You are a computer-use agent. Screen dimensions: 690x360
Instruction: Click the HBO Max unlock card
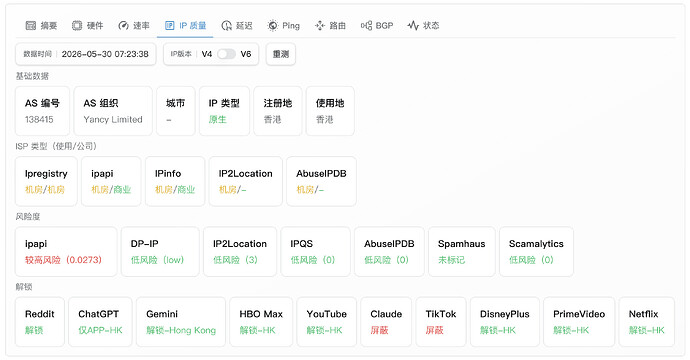point(261,322)
